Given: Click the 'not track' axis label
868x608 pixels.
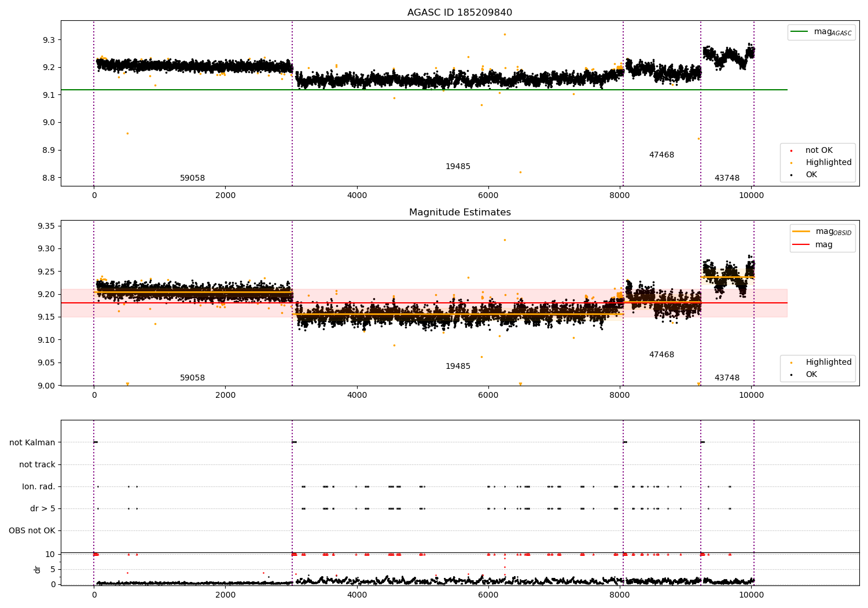Looking at the screenshot, I should [x=37, y=464].
